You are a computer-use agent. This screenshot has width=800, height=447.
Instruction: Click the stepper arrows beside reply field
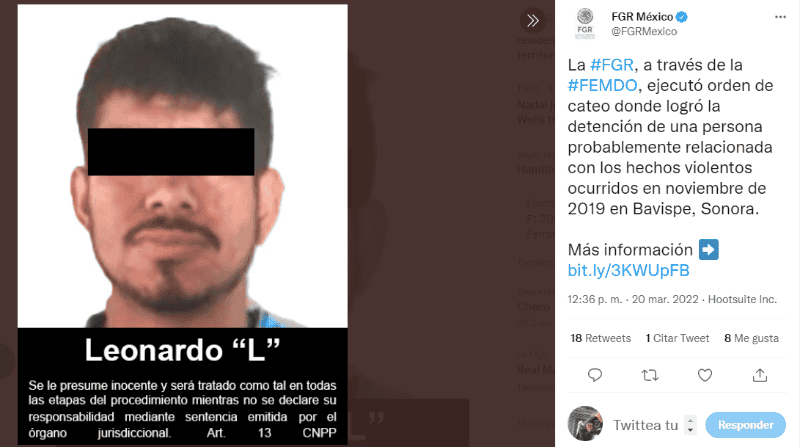click(690, 425)
